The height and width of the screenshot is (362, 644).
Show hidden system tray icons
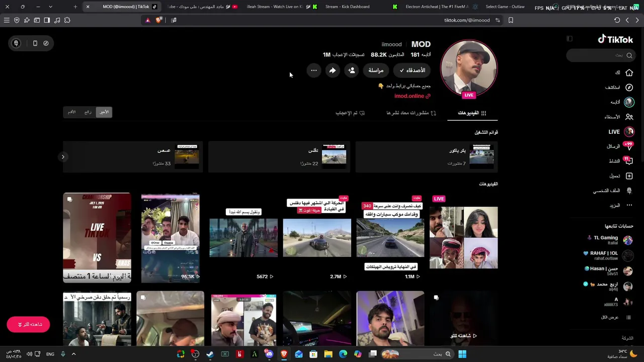[x=73, y=354]
